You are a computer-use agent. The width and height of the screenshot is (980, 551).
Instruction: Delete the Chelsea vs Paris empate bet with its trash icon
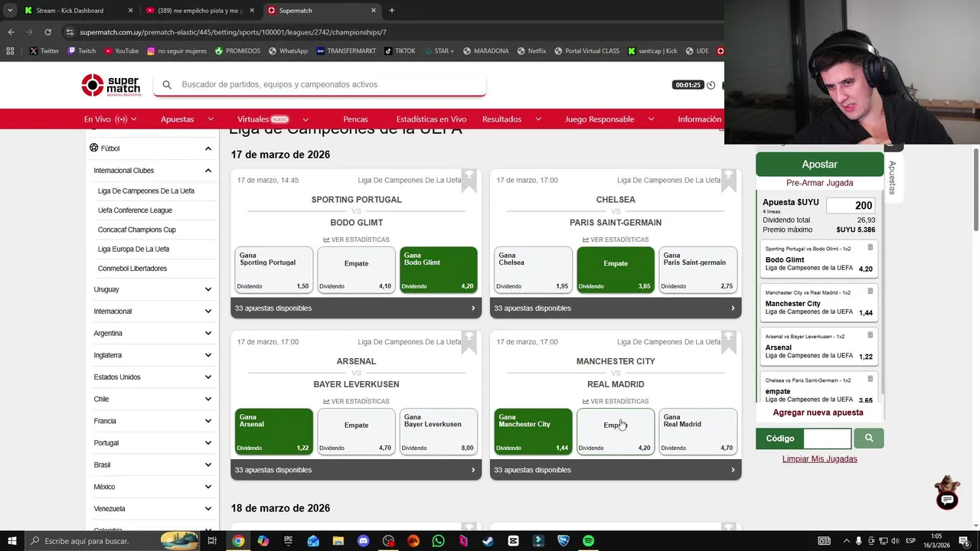[x=870, y=379]
